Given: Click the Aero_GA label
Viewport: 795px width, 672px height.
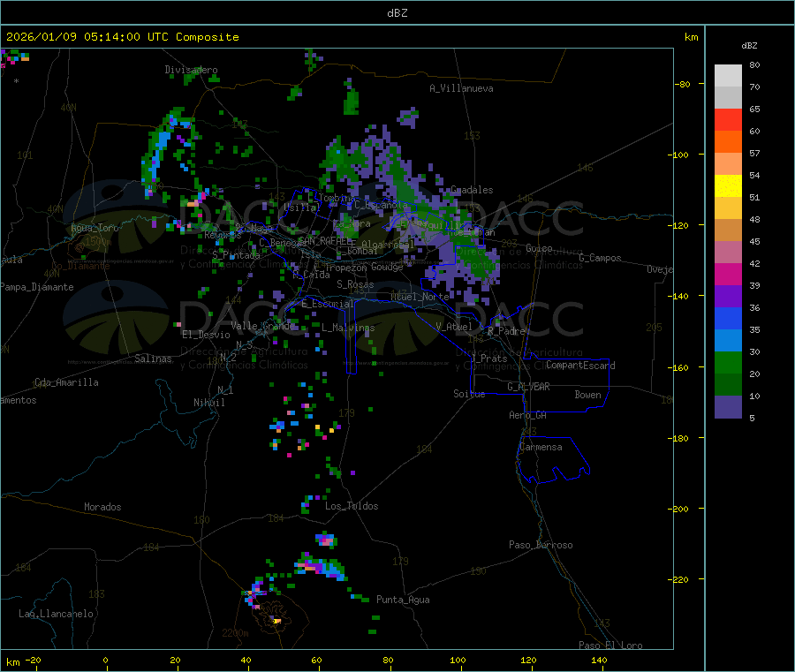Looking at the screenshot, I should tap(528, 415).
